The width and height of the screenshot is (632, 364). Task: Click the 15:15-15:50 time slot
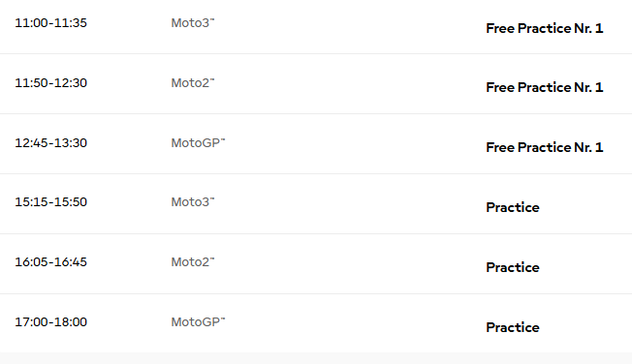point(50,201)
